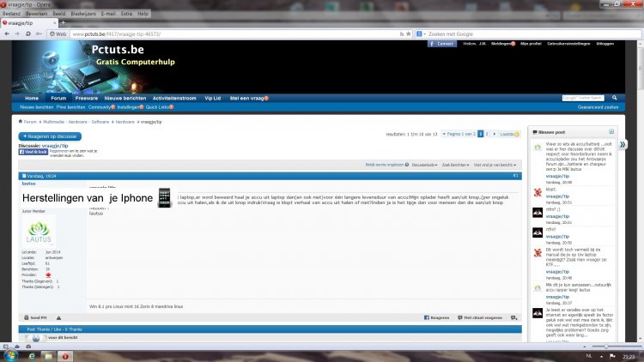This screenshot has height=362, width=644.
Task: Click Reageren op discussie button
Action: tap(50, 136)
